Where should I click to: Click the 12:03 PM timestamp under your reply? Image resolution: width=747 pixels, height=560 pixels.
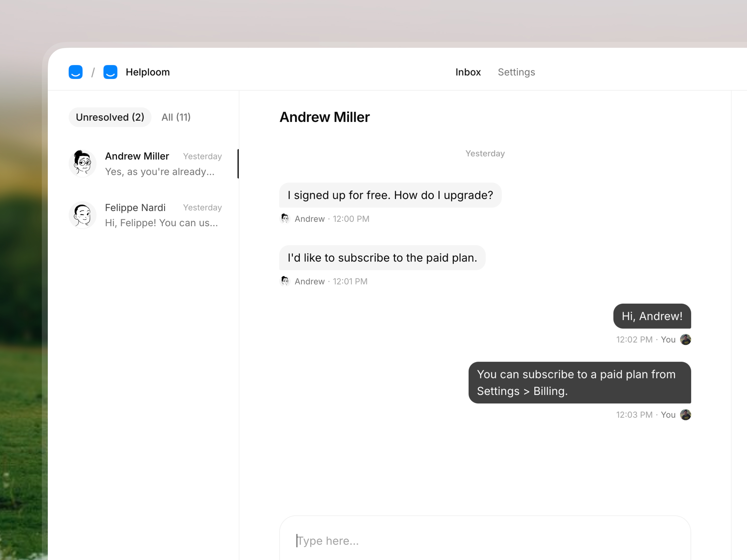pos(634,414)
